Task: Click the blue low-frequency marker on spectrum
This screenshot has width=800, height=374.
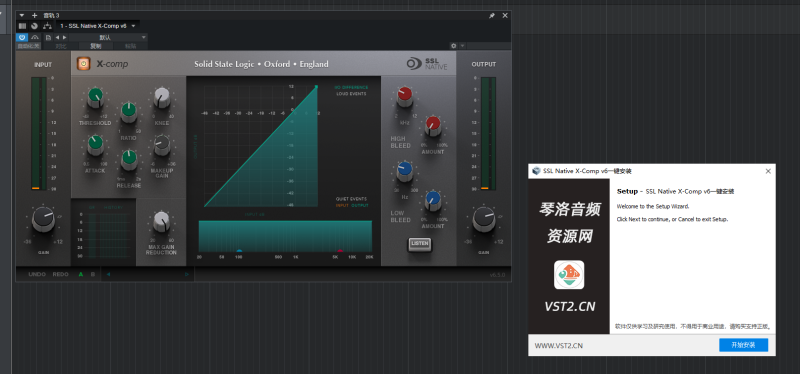Action: pyautogui.click(x=239, y=251)
